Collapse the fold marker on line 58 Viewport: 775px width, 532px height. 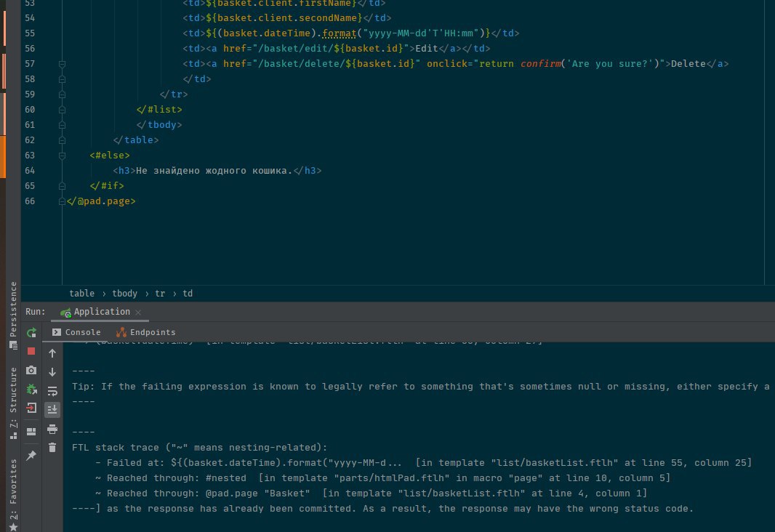tap(62, 79)
